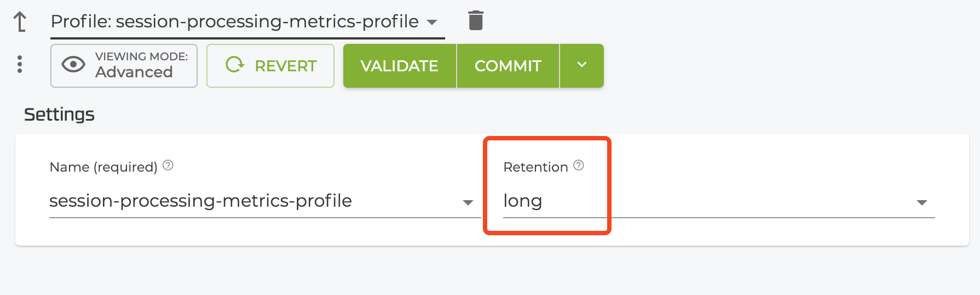The height and width of the screenshot is (295, 980).
Task: Click the Settings section heading
Action: [59, 115]
